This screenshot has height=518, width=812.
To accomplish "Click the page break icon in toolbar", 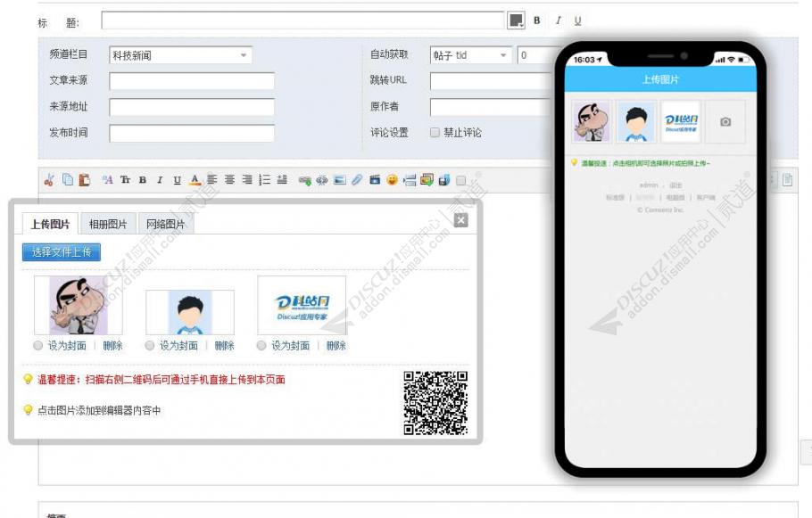I will coord(410,180).
